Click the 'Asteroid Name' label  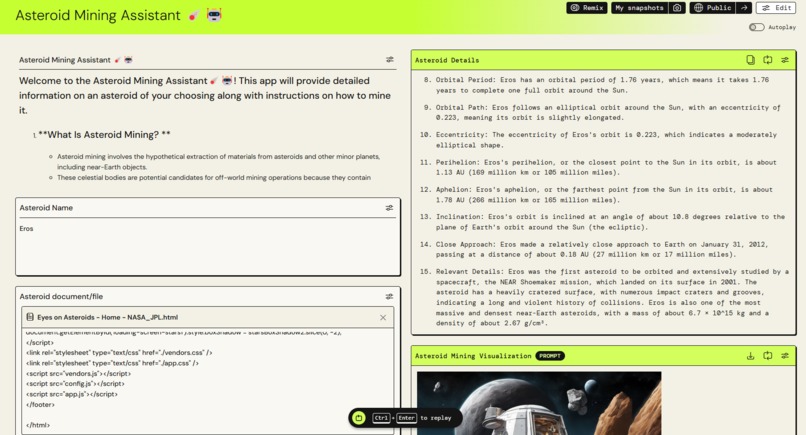point(46,208)
